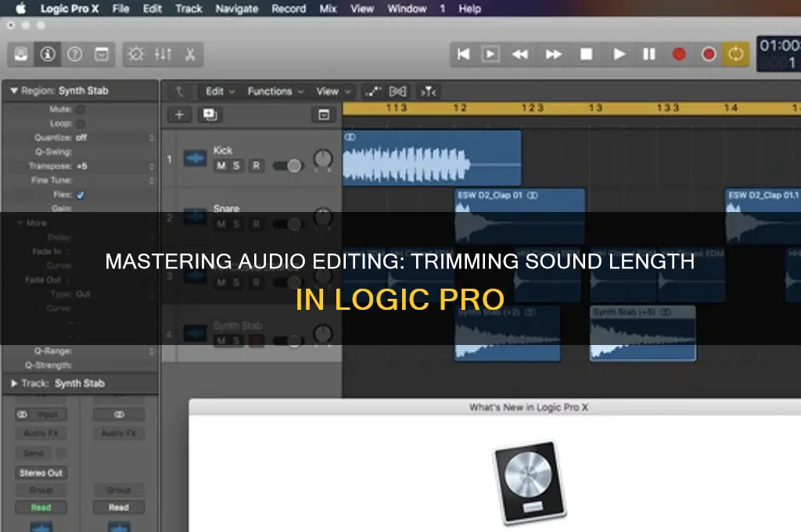The width and height of the screenshot is (801, 532).
Task: Click the Rewind button
Action: tap(520, 54)
